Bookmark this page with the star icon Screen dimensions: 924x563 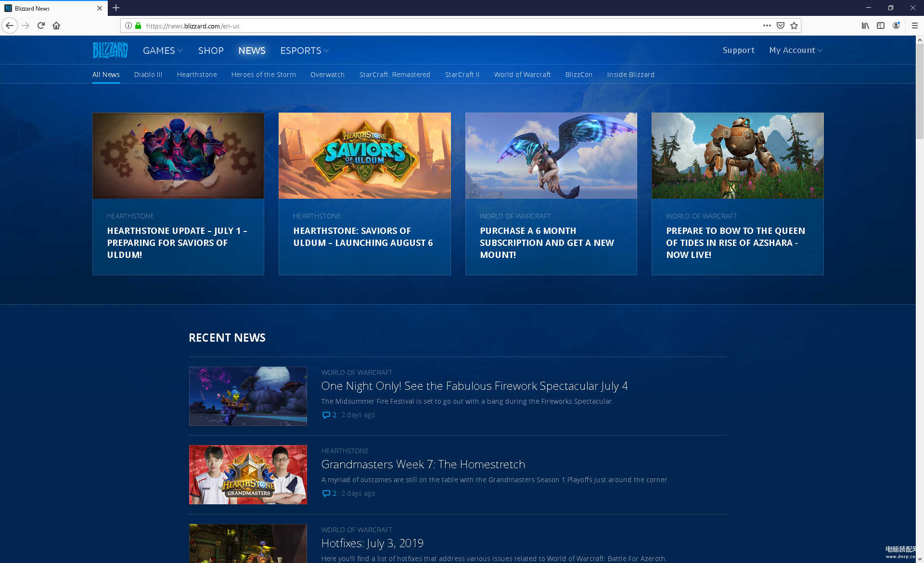[794, 26]
